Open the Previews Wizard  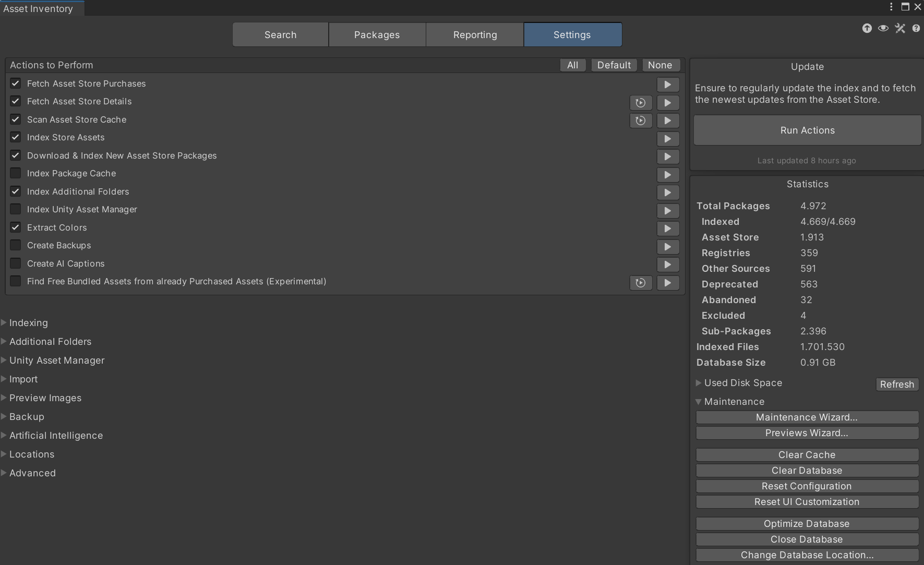coord(807,433)
